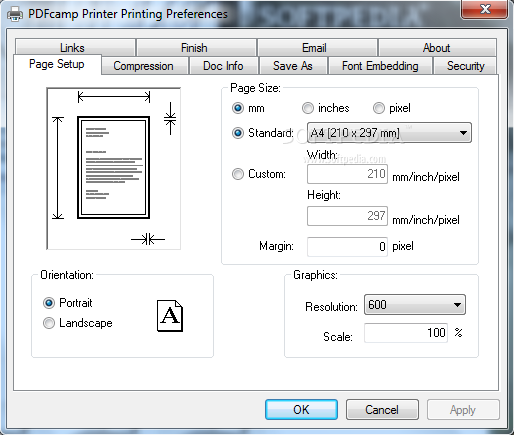Viewport: 514px width, 435px height.
Task: Close the Printing Preferences window
Action: click(485, 9)
